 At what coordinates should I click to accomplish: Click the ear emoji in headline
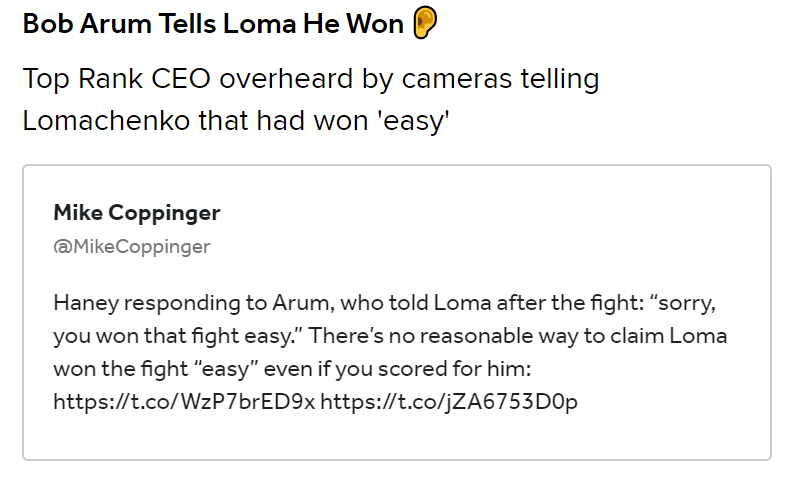point(425,23)
